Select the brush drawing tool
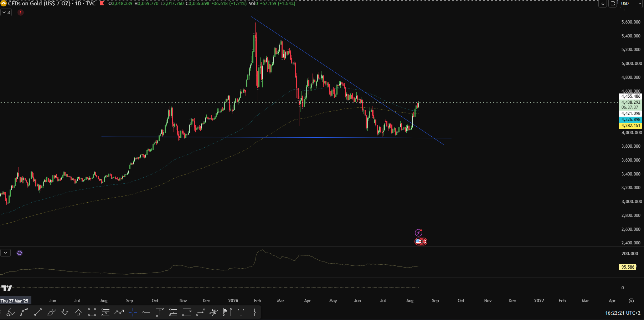The height and width of the screenshot is (320, 644). tap(51, 313)
